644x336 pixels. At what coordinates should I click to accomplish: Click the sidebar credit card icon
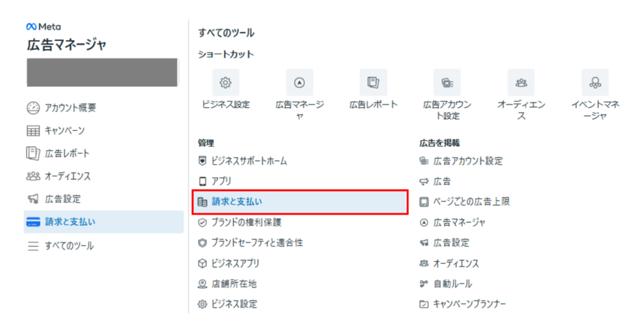(33, 222)
